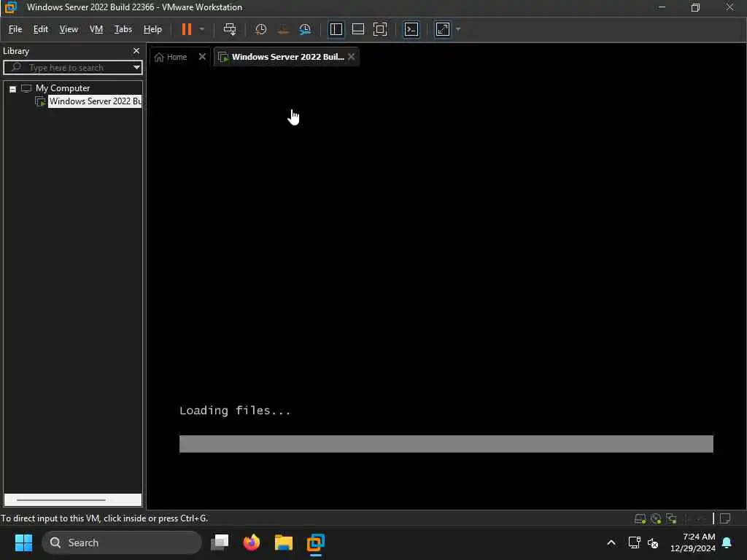Screen dimensions: 747x560
Task: Open Task View from taskbar
Action: 220,542
